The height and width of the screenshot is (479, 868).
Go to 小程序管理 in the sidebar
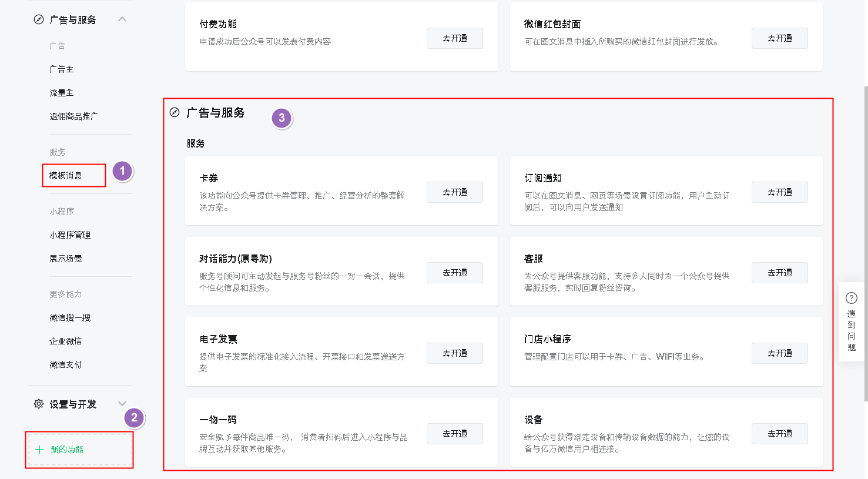tap(70, 235)
